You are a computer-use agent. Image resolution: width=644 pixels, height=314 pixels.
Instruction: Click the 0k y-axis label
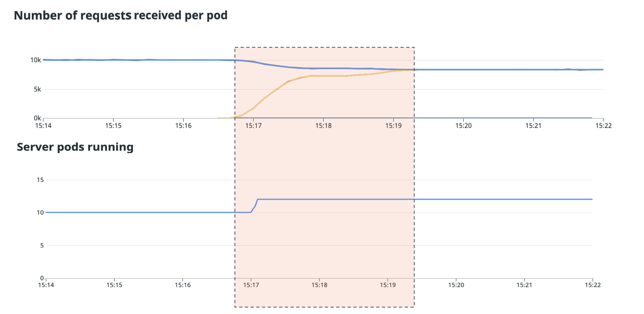coord(37,118)
